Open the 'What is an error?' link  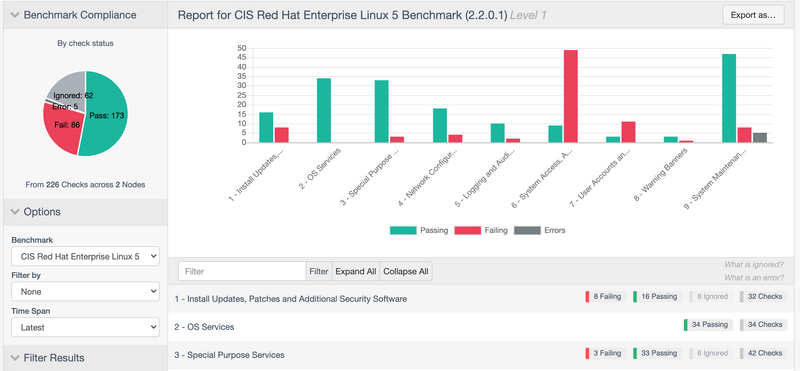coord(754,278)
